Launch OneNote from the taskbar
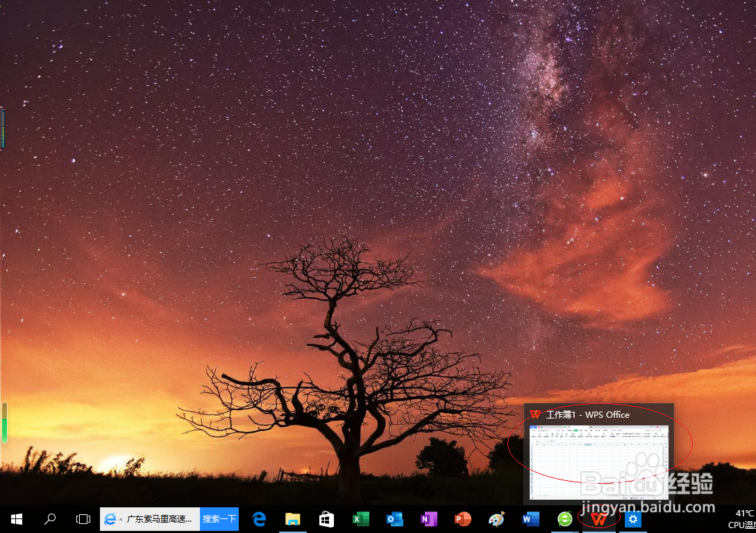This screenshot has height=533, width=756. [428, 519]
